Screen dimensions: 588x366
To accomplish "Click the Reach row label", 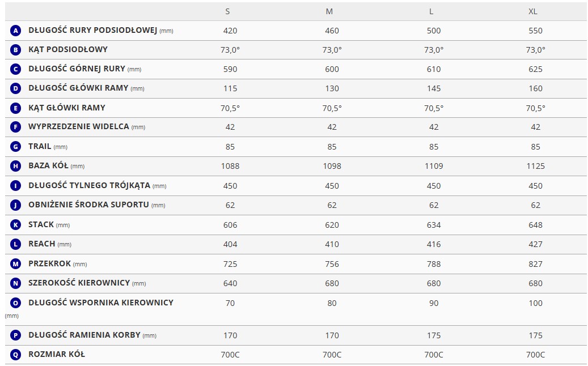I will 42,244.
